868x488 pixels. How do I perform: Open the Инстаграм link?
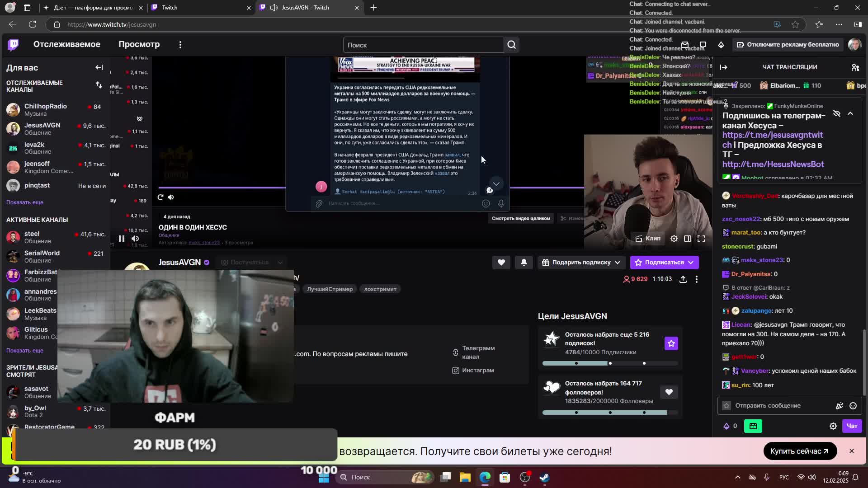pos(473,371)
